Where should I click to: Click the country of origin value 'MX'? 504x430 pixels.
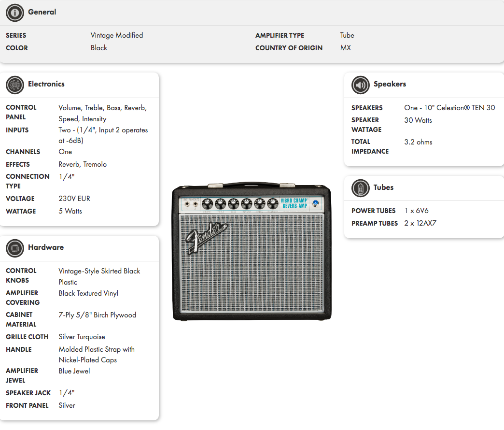pyautogui.click(x=346, y=48)
